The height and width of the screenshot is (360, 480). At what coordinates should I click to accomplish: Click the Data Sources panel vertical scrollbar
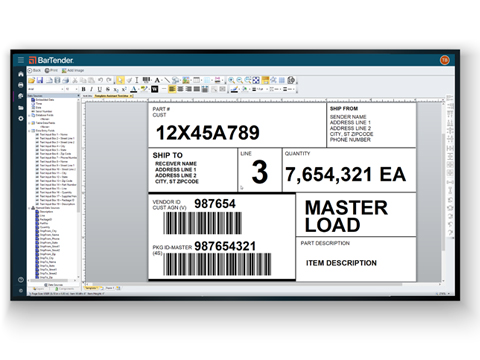79,188
